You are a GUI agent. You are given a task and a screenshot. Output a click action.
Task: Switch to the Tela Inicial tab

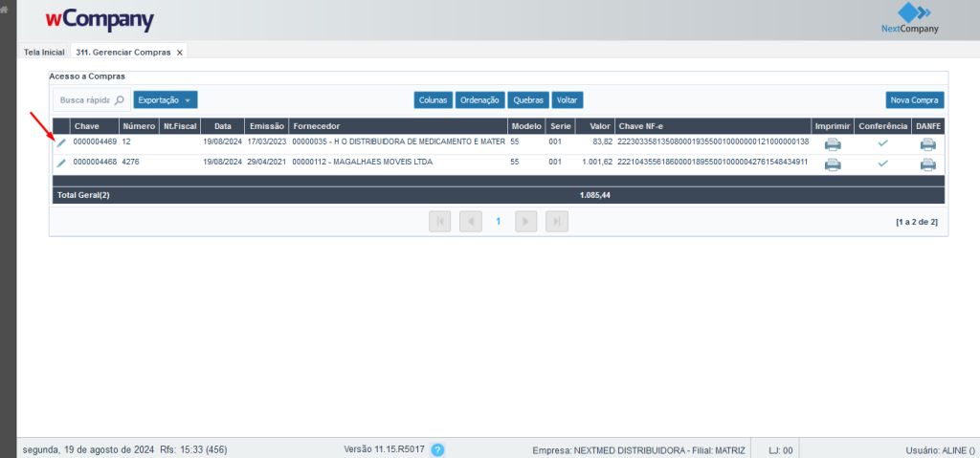(x=44, y=52)
